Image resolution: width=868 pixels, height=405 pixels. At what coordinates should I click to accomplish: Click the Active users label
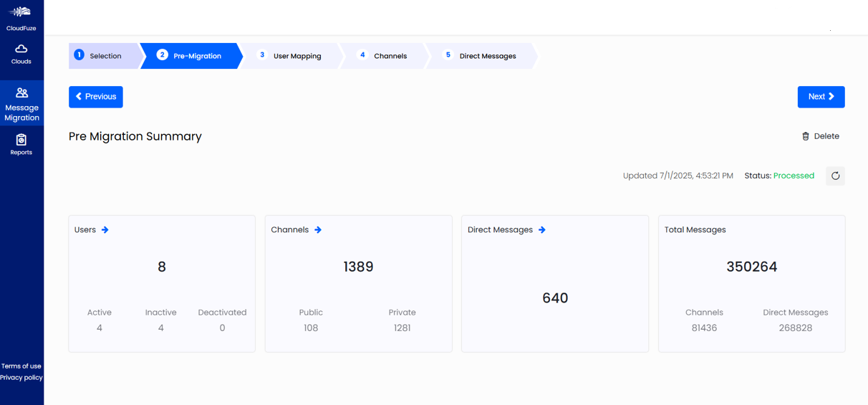[x=100, y=313]
